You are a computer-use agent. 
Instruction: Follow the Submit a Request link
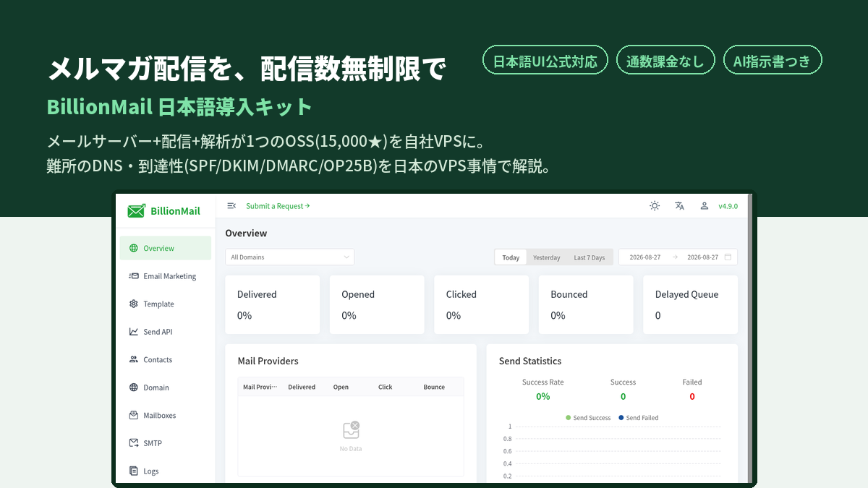(278, 206)
